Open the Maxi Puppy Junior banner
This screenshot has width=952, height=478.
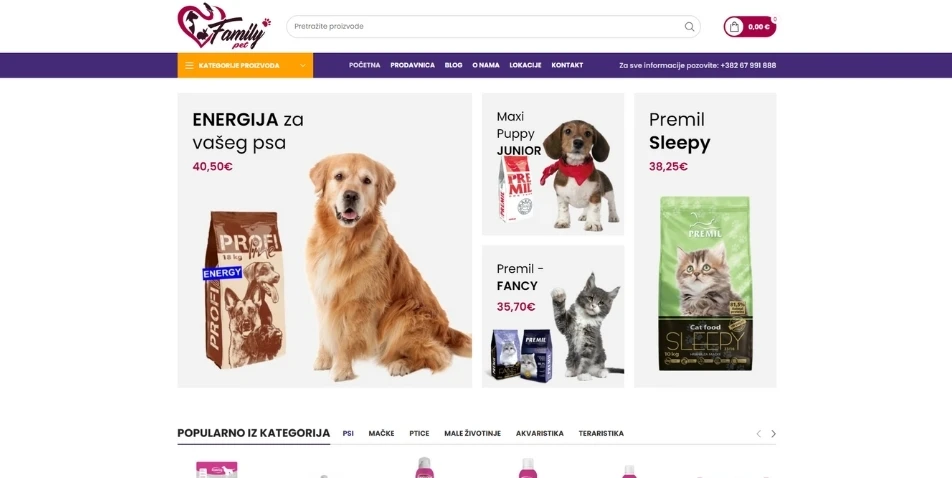(x=552, y=164)
